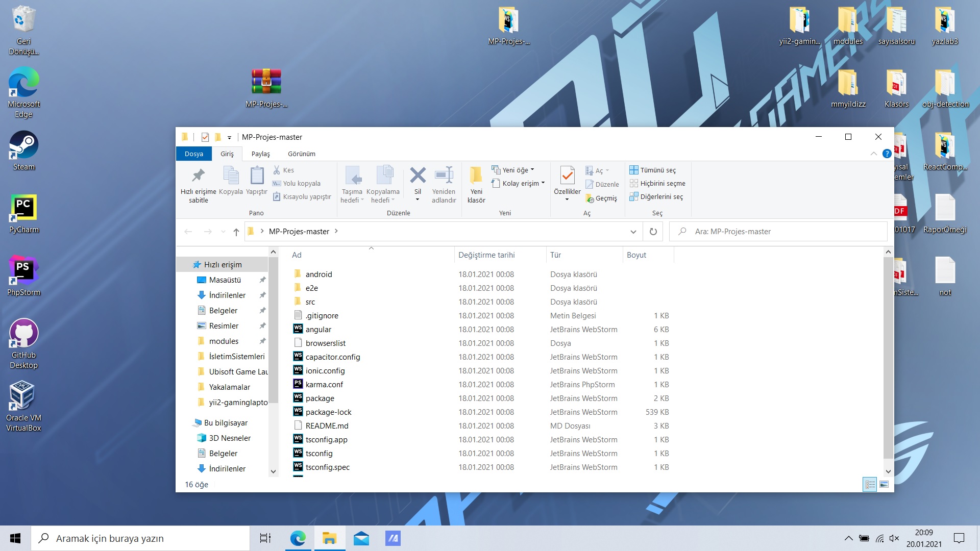Click Diğerlerini seç to invert selection
Image resolution: width=980 pixels, height=551 pixels.
click(656, 196)
